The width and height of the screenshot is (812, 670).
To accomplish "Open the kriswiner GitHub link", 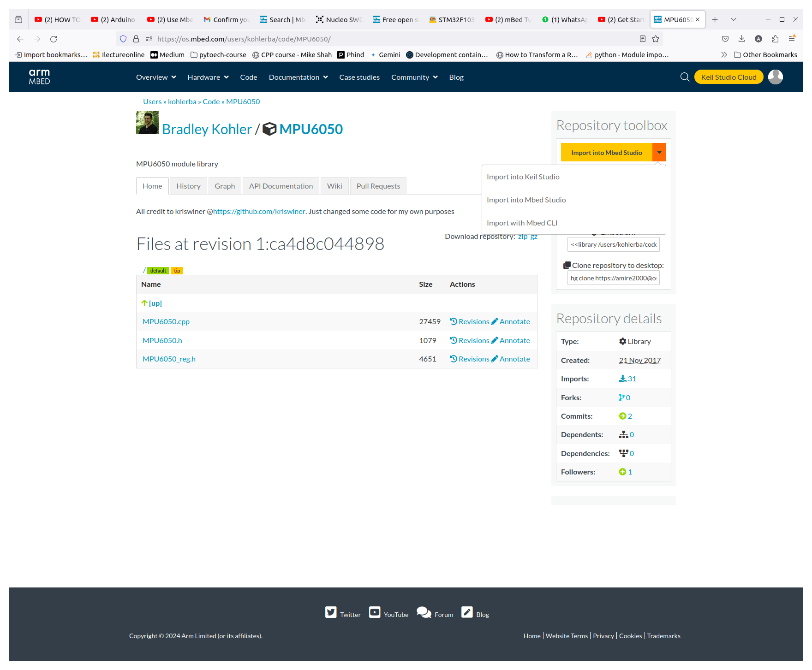I will pyautogui.click(x=259, y=212).
